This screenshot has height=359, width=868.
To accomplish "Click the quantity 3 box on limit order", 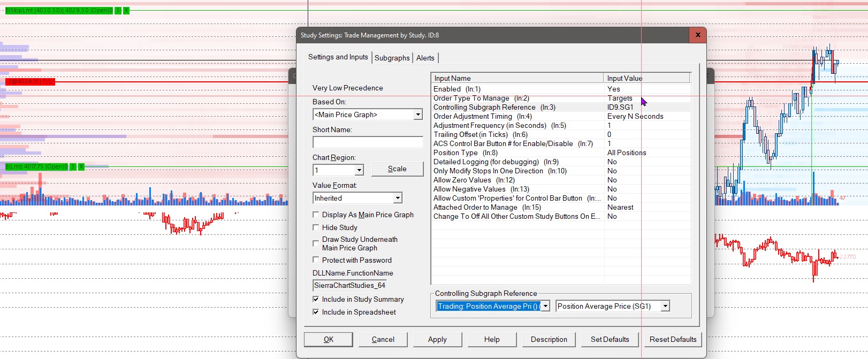I will point(73,167).
